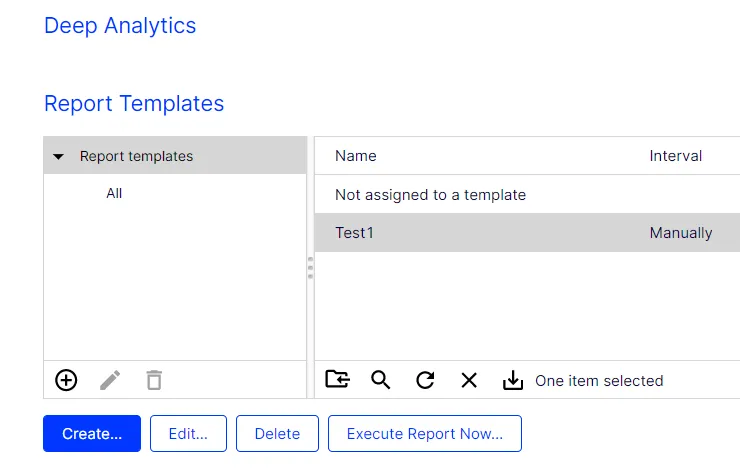740x473 pixels.
Task: Click the Deep Analytics heading
Action: click(x=120, y=25)
